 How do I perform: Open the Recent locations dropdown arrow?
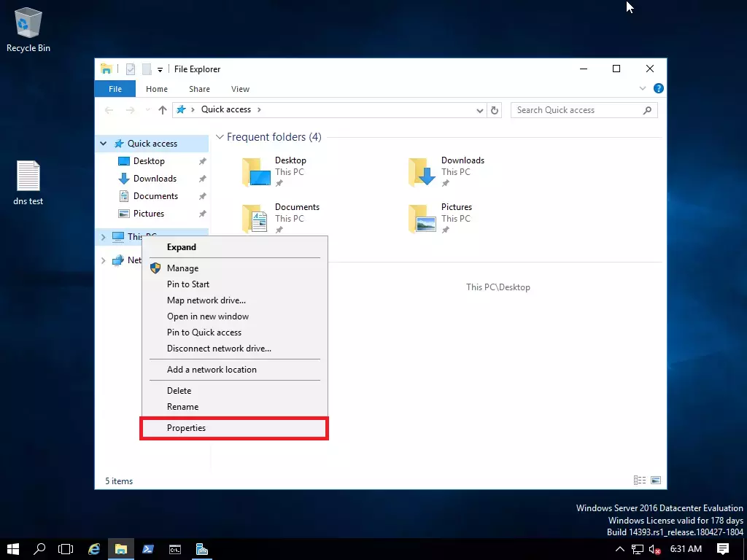click(x=147, y=110)
